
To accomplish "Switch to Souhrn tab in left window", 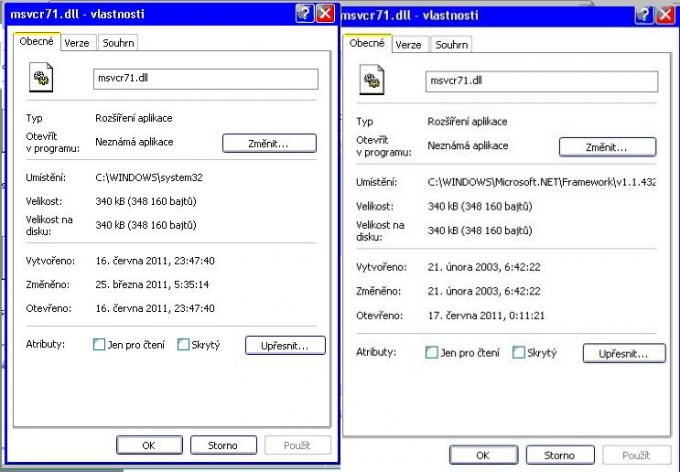I will coord(118,43).
